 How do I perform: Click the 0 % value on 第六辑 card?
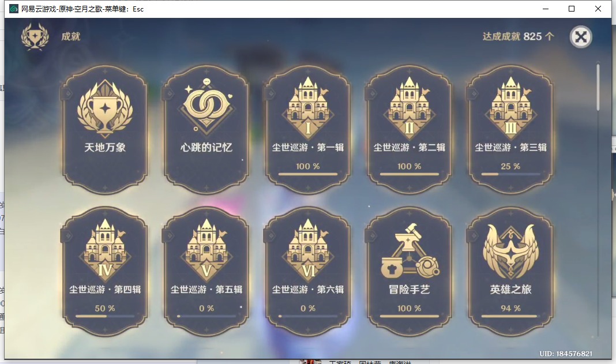tap(308, 309)
